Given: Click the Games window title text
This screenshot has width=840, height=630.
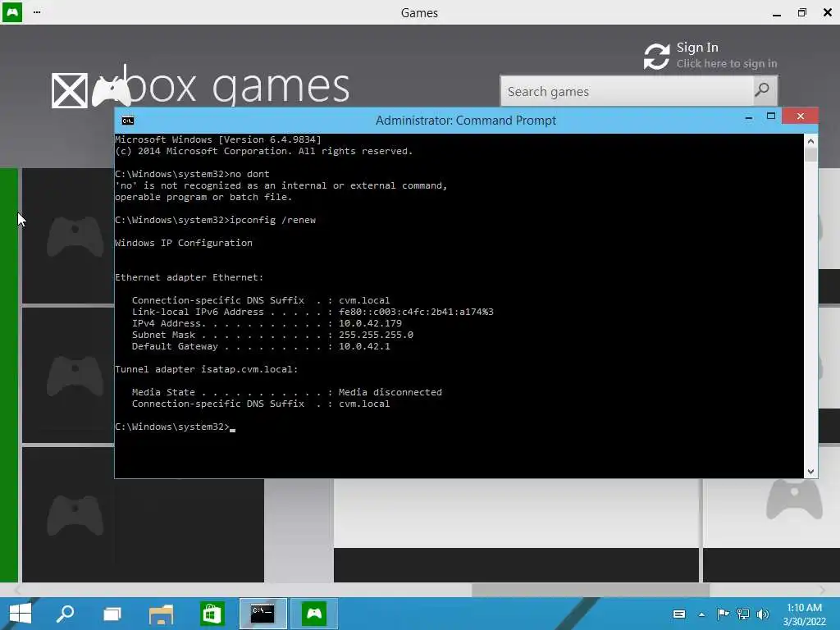Looking at the screenshot, I should tap(419, 13).
